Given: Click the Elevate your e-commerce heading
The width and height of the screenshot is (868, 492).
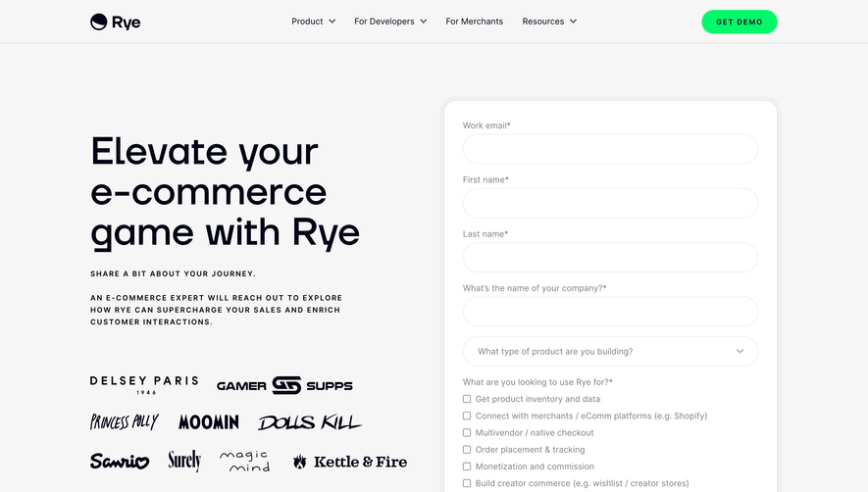Looking at the screenshot, I should pyautogui.click(x=226, y=192).
